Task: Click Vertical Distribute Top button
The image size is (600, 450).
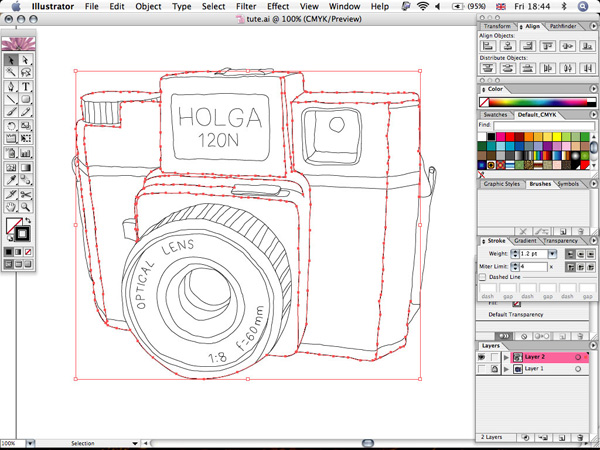Action: click(488, 68)
